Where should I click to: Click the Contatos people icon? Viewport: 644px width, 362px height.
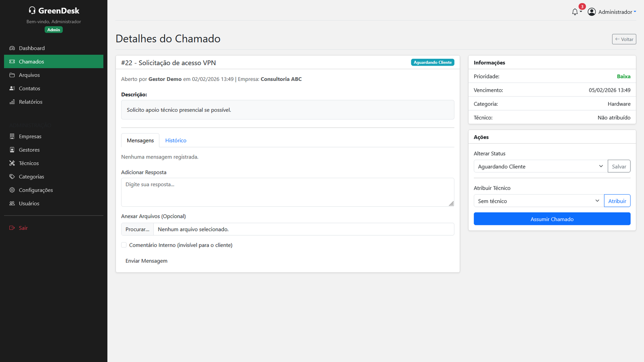coord(12,88)
